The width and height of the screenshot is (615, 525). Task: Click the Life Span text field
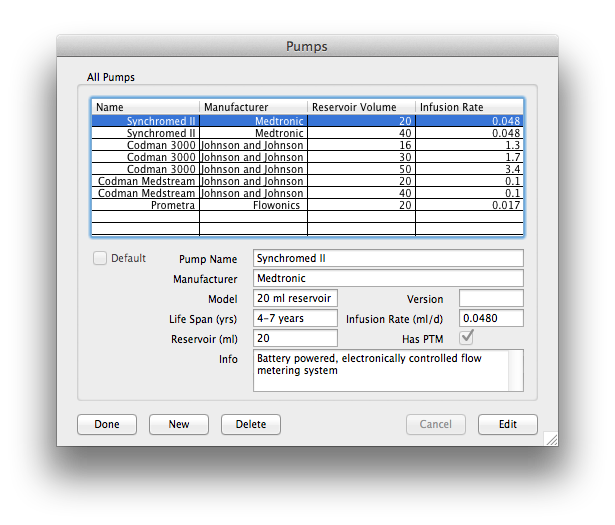[295, 318]
